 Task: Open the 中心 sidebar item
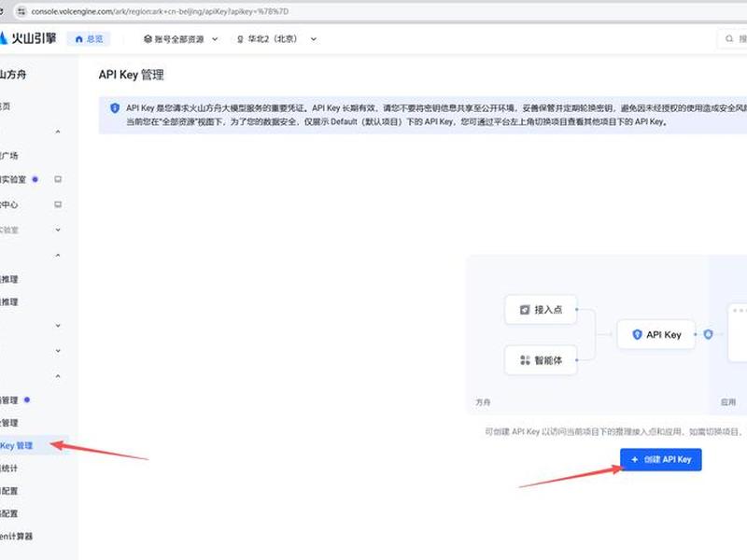pos(9,204)
